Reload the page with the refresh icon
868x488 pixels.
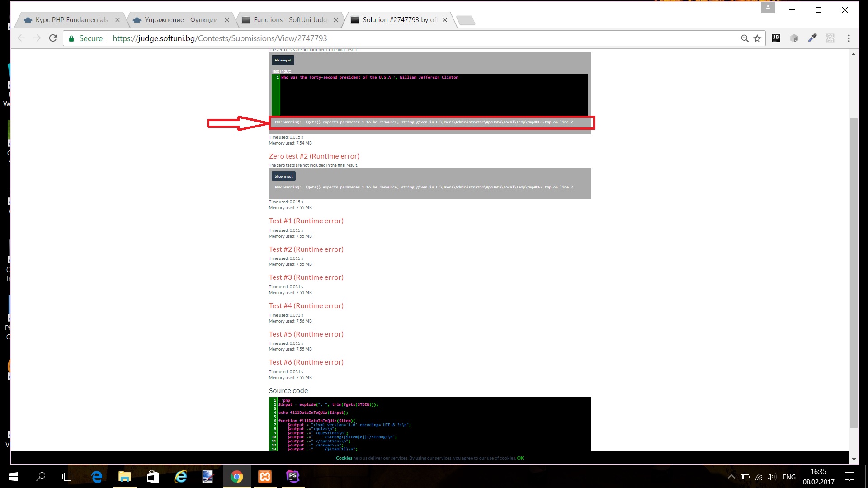point(53,38)
